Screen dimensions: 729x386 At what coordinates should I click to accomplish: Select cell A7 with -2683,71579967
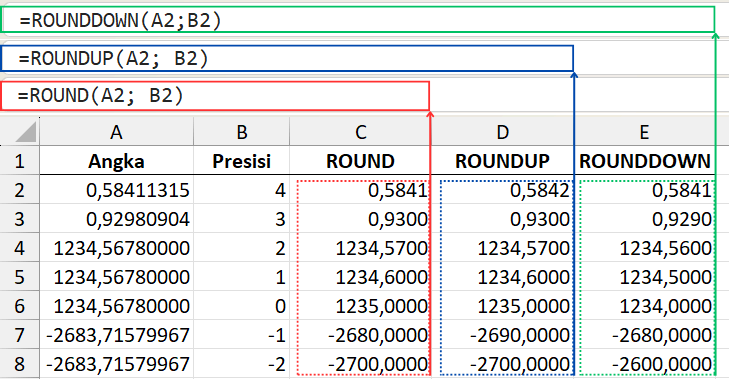116,334
